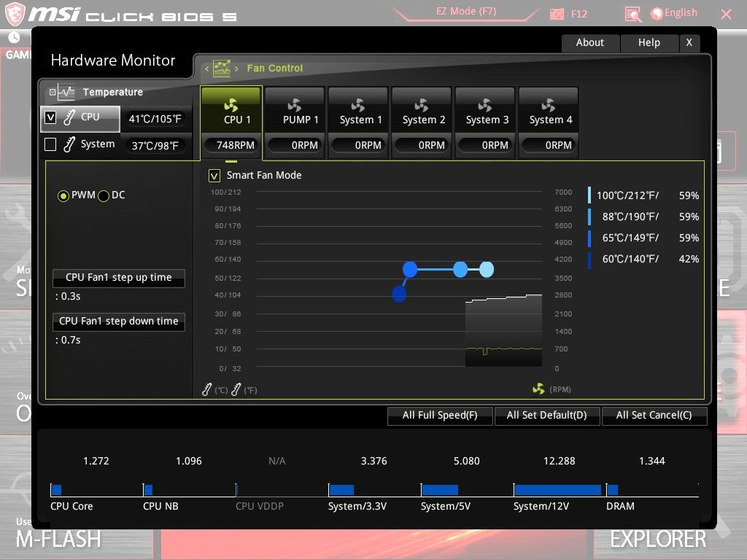Click the System 4 fan icon
The height and width of the screenshot is (560, 747).
click(549, 105)
